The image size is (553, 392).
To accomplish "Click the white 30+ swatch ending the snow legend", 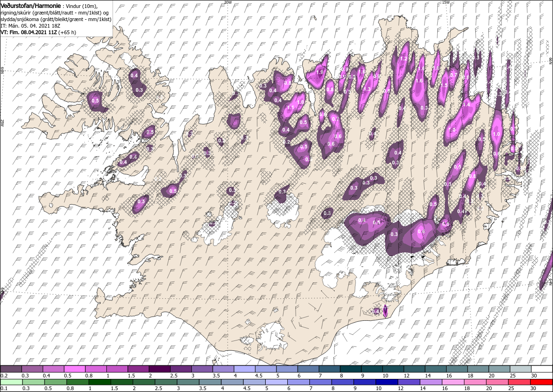I will [x=542, y=369].
